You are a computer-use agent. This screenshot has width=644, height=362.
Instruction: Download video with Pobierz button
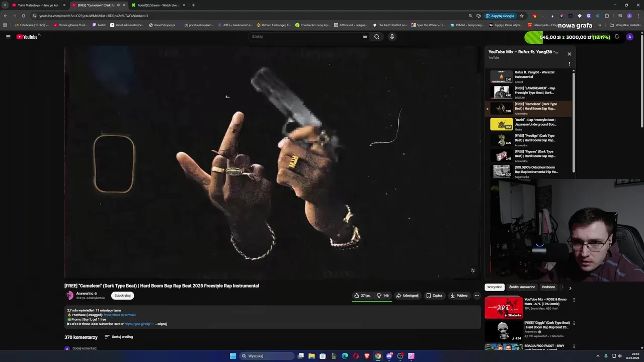(459, 296)
